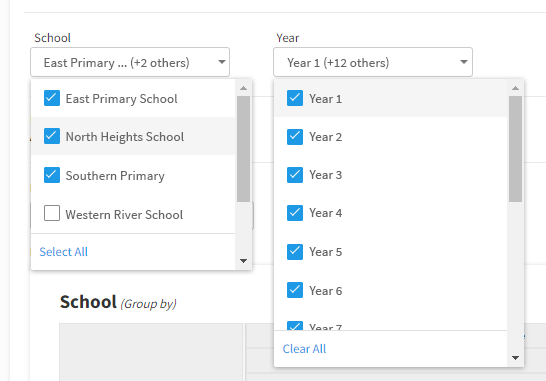
Task: Click Select All in School list
Action: pos(63,252)
